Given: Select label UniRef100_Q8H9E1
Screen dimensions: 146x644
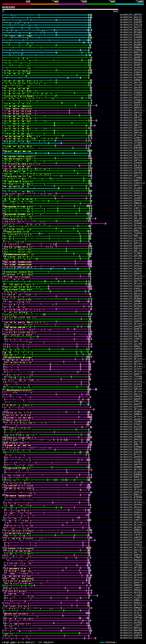Looking at the screenshot, I should [x=131, y=57].
